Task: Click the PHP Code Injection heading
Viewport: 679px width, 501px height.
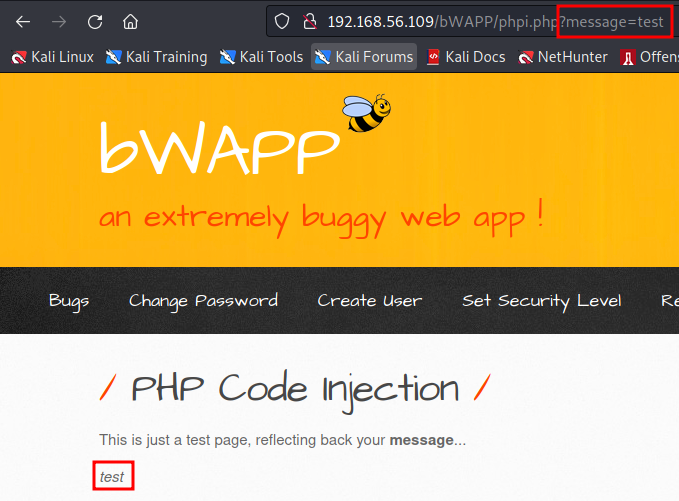Action: pyautogui.click(x=295, y=390)
